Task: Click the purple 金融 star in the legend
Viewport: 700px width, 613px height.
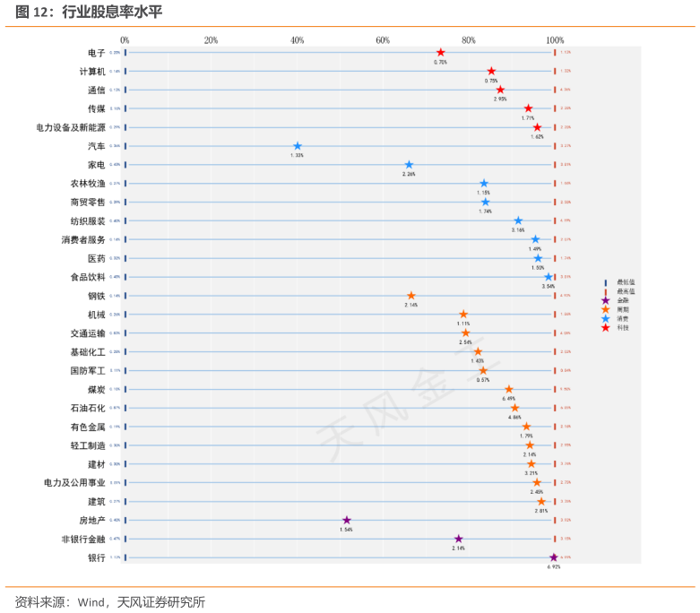Action: coord(606,300)
